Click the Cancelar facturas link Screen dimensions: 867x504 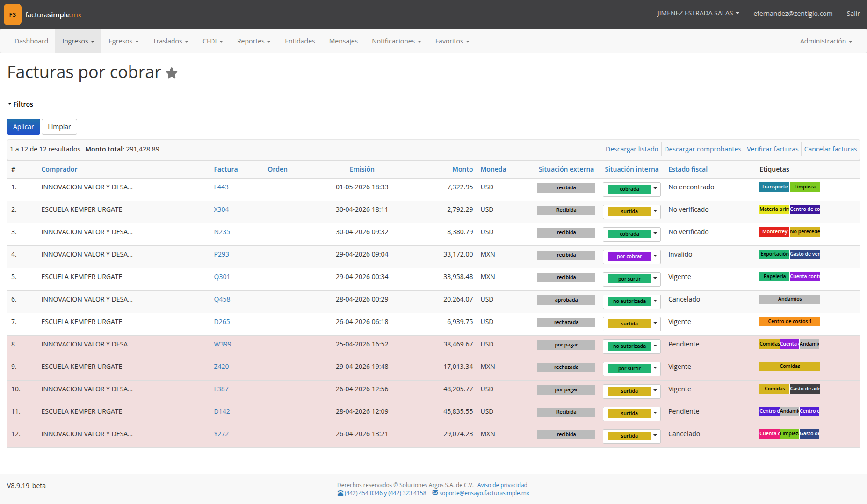click(831, 149)
